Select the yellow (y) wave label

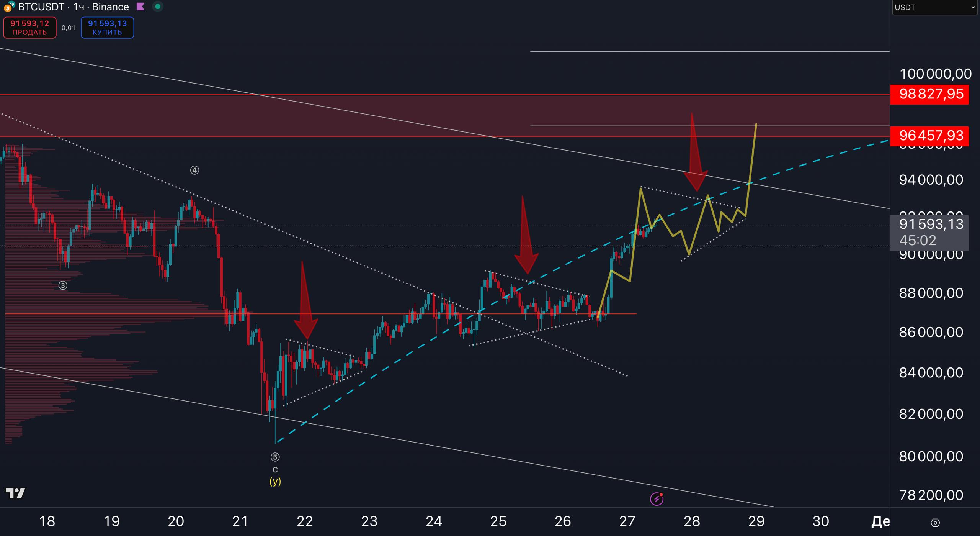point(275,481)
